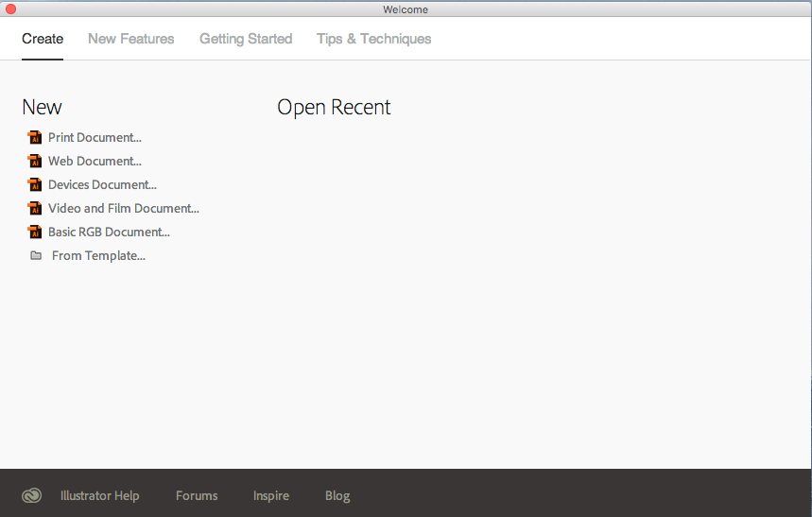Create a Basic RGB Document
This screenshot has height=517, width=812.
coord(109,233)
